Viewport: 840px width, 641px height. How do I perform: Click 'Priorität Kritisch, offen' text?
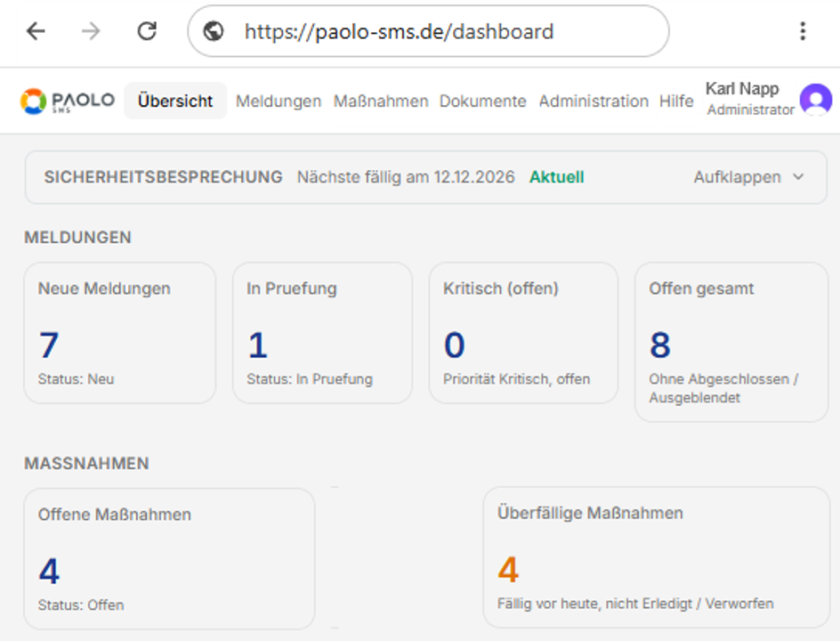coord(516,379)
